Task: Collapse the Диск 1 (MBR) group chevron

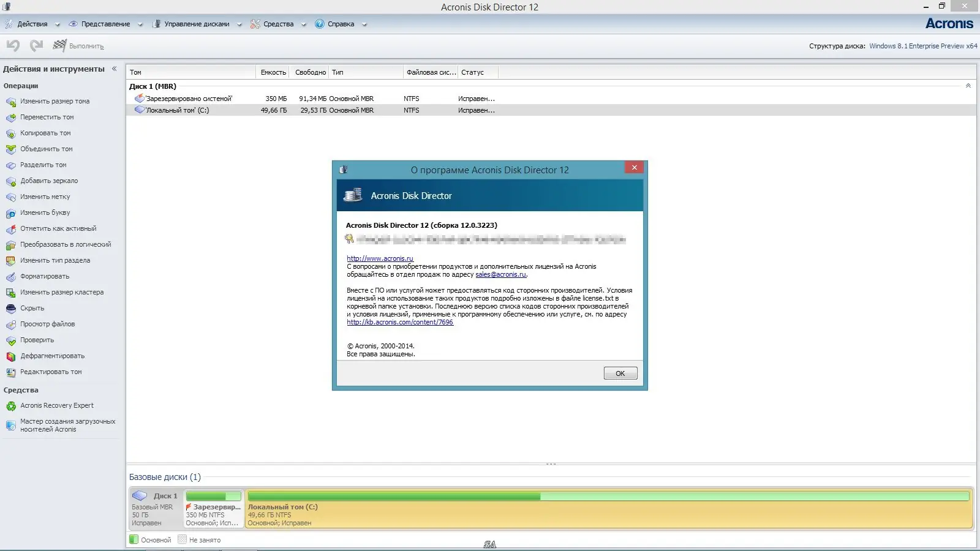Action: click(x=968, y=86)
